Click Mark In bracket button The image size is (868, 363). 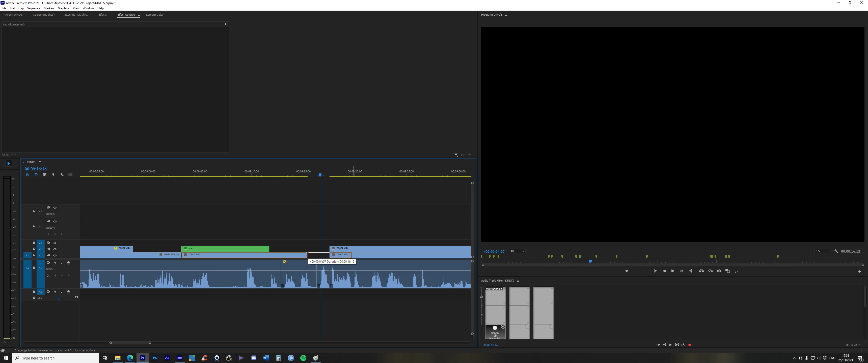(x=636, y=271)
